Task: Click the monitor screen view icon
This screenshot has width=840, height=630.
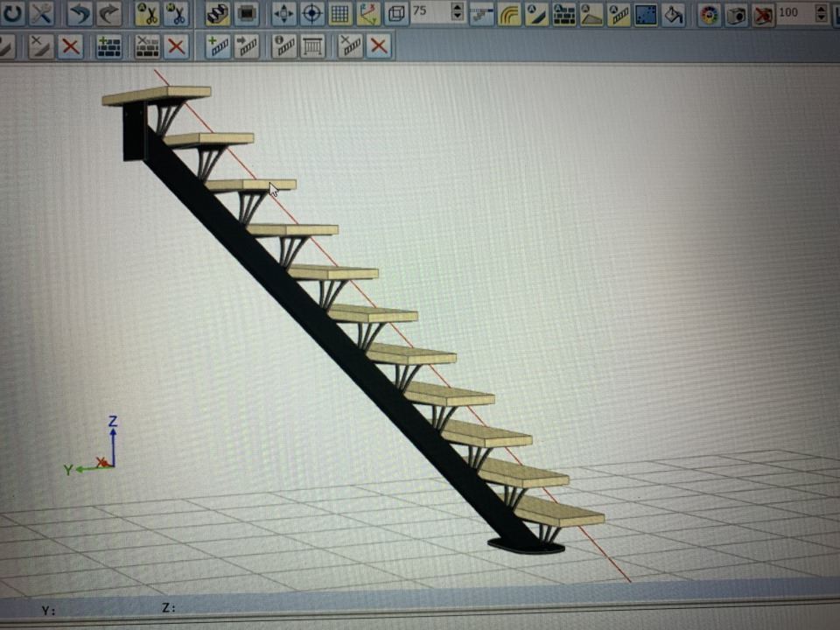Action: 246,14
